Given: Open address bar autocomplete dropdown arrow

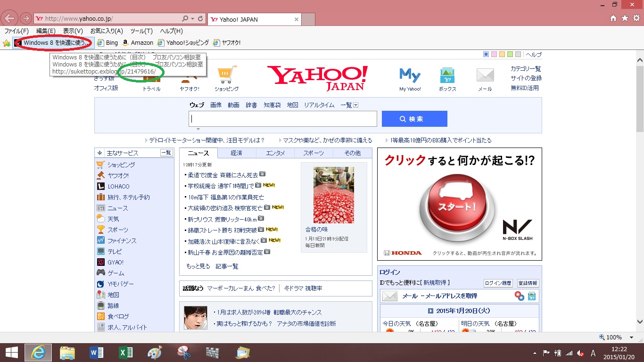Looking at the screenshot, I should [192, 19].
